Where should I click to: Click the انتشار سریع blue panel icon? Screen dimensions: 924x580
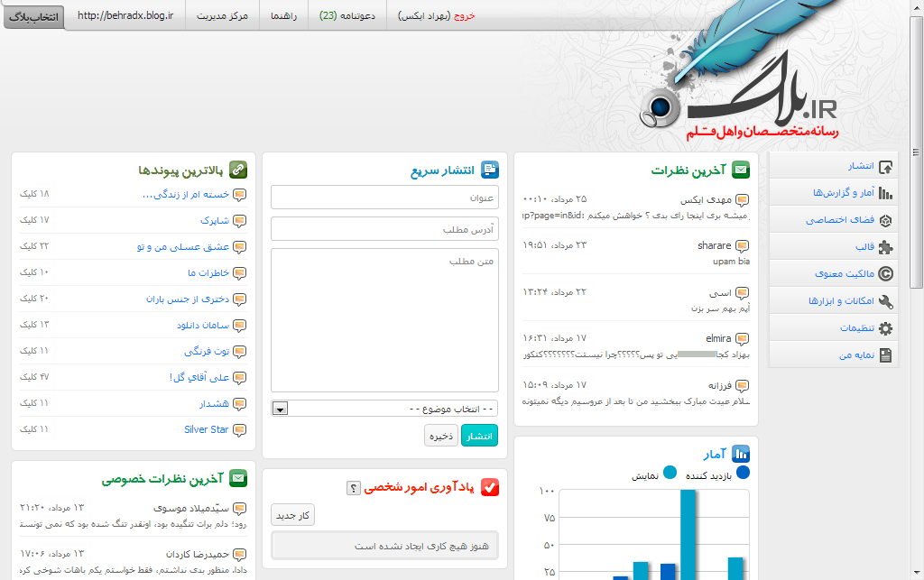(490, 170)
